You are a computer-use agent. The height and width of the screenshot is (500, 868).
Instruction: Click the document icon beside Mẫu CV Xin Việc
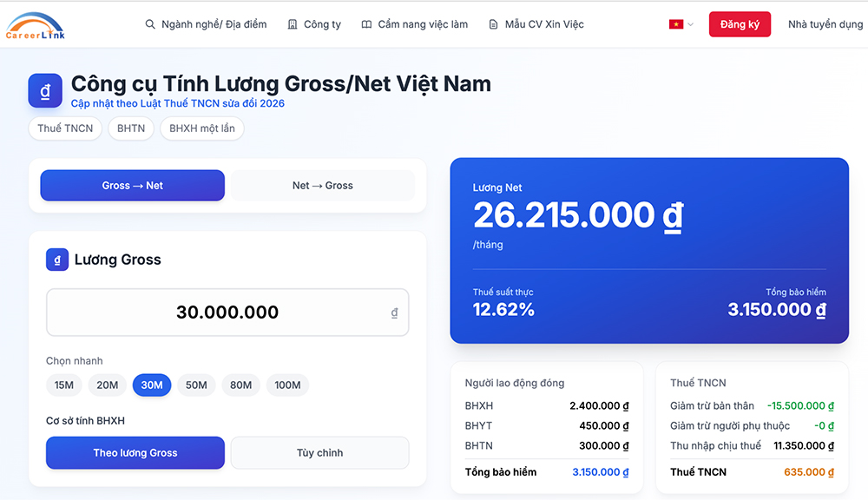[494, 24]
